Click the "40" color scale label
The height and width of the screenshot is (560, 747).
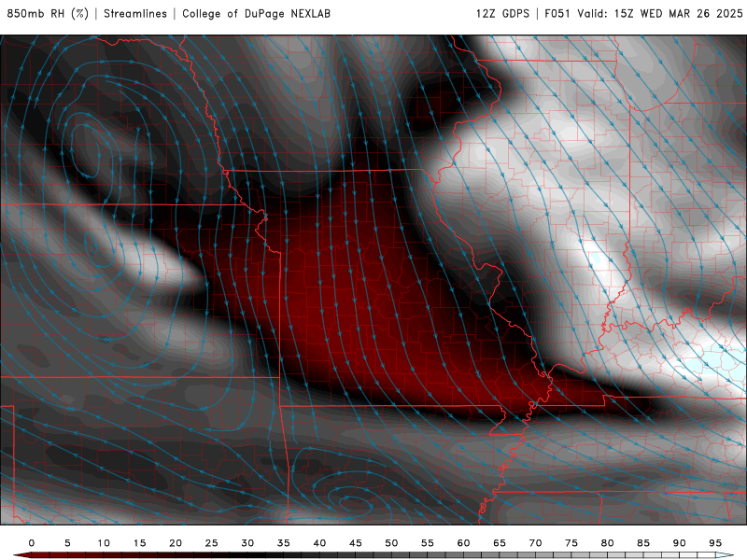(319, 543)
